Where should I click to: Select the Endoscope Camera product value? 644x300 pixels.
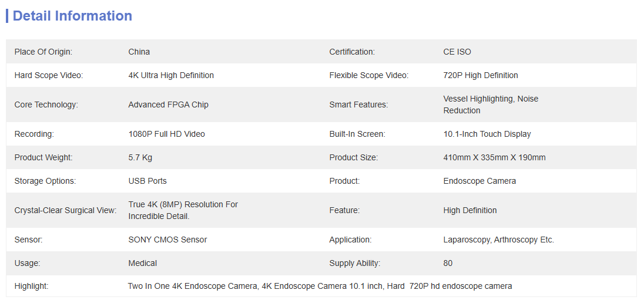coord(479,181)
